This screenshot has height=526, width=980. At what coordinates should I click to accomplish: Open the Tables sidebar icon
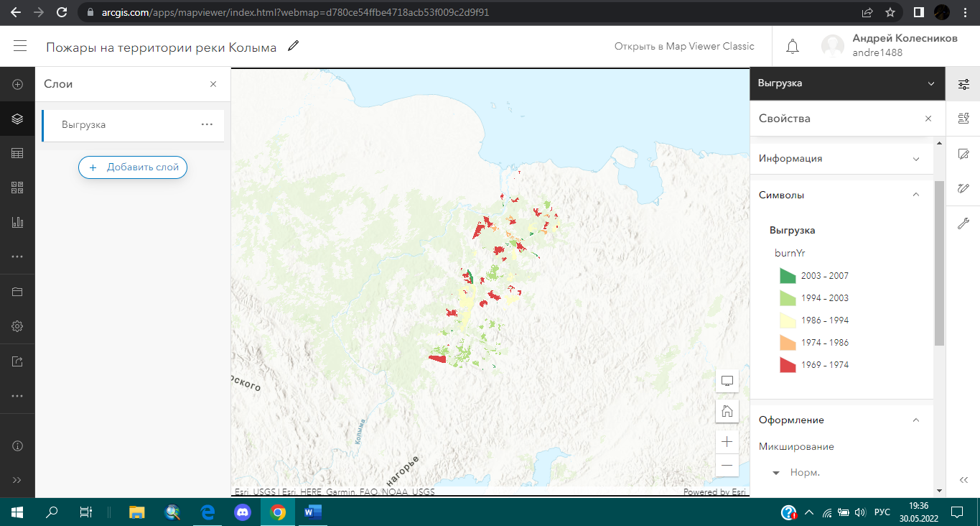point(18,153)
